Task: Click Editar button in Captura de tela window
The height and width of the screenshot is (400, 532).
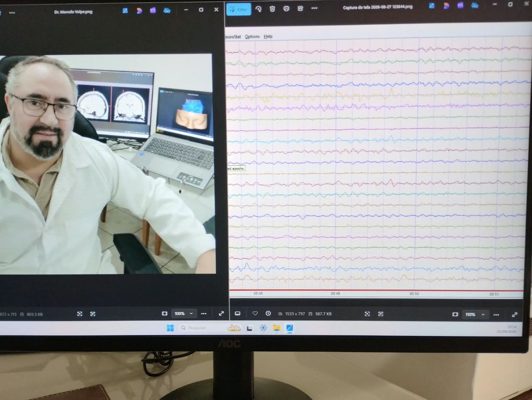Action: [x=239, y=9]
